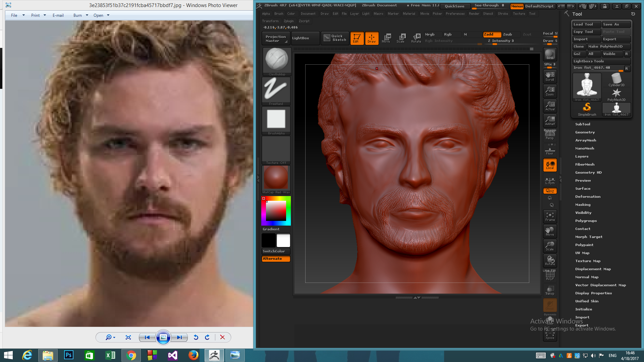Open File dropdown in Photo Viewer
This screenshot has width=644, height=362.
pyautogui.click(x=18, y=15)
